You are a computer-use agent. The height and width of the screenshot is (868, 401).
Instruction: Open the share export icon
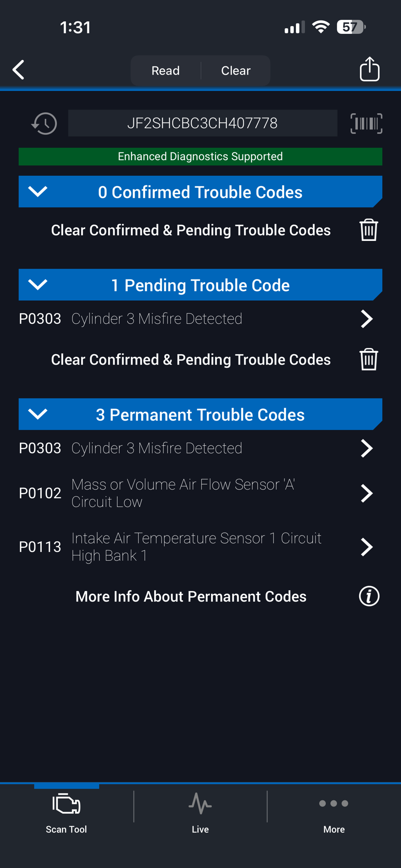(370, 69)
